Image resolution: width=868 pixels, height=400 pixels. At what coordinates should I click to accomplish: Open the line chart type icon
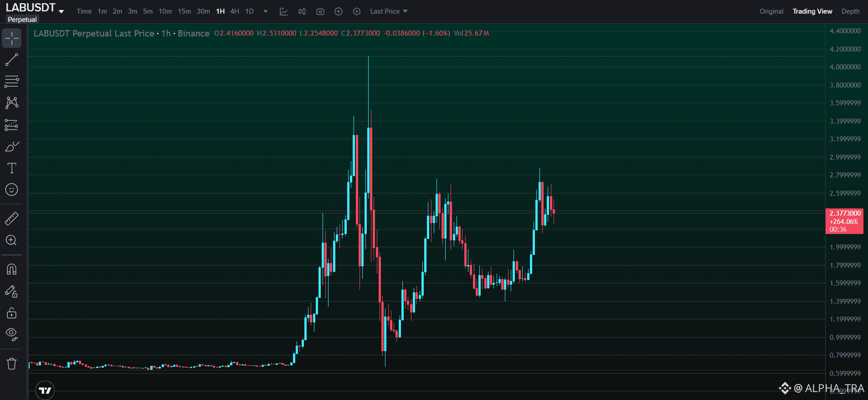(x=284, y=11)
